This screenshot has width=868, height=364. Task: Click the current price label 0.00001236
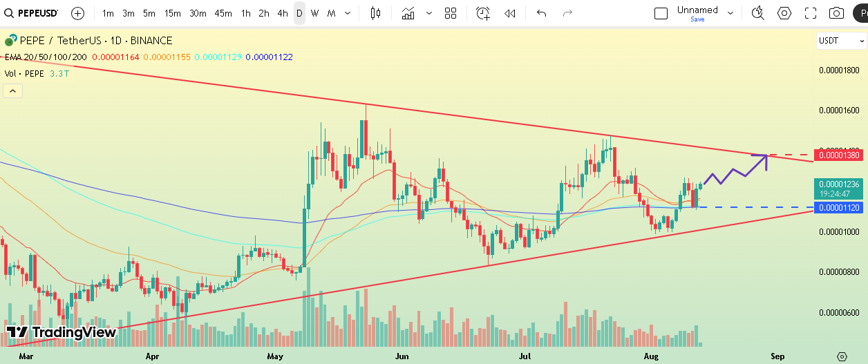(838, 184)
